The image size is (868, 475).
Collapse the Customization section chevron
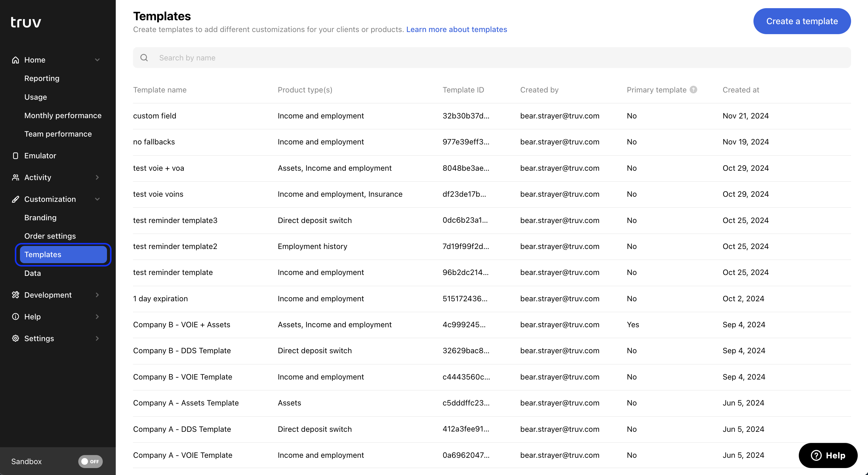(97, 199)
